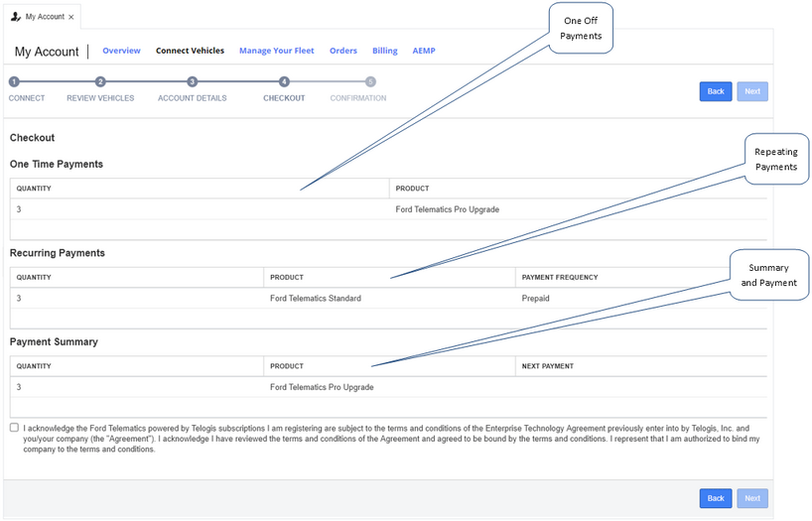Select step 4 Checkout circle
Screen dimensions: 812x521
284,81
